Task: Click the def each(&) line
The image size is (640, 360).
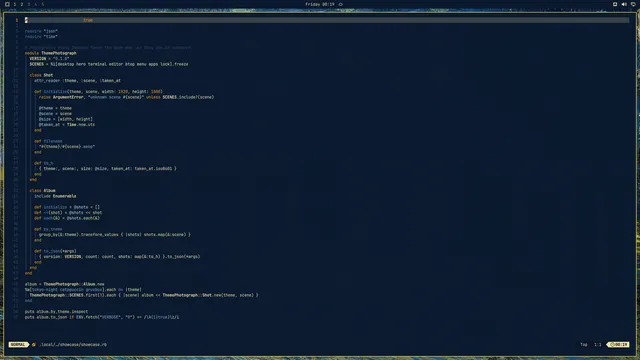Action: tap(67, 218)
